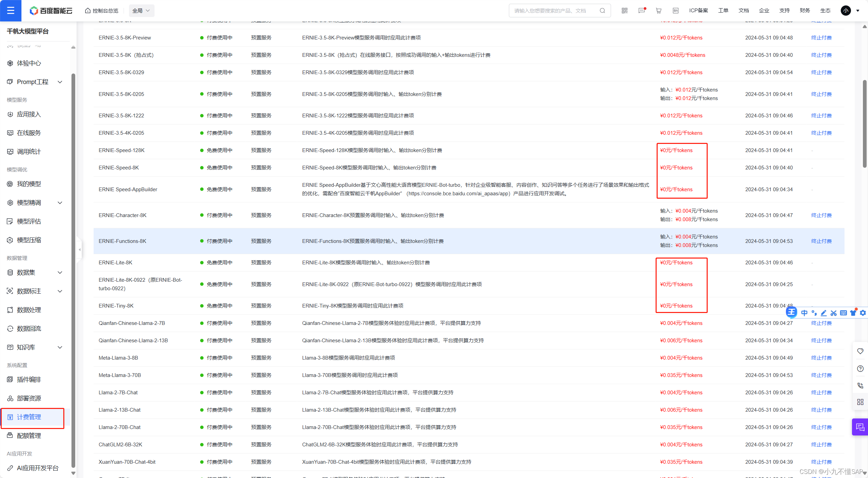This screenshot has height=478, width=868.
Task: Click the user avatar 小
Action: 846,11
